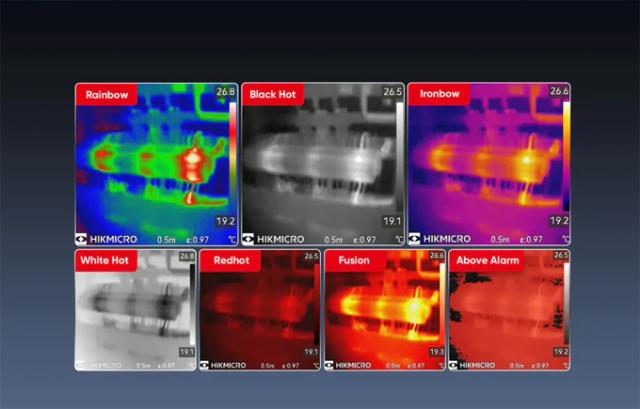Click the °C unit icon in Ironbow image
The width and height of the screenshot is (640, 409).
pos(565,240)
